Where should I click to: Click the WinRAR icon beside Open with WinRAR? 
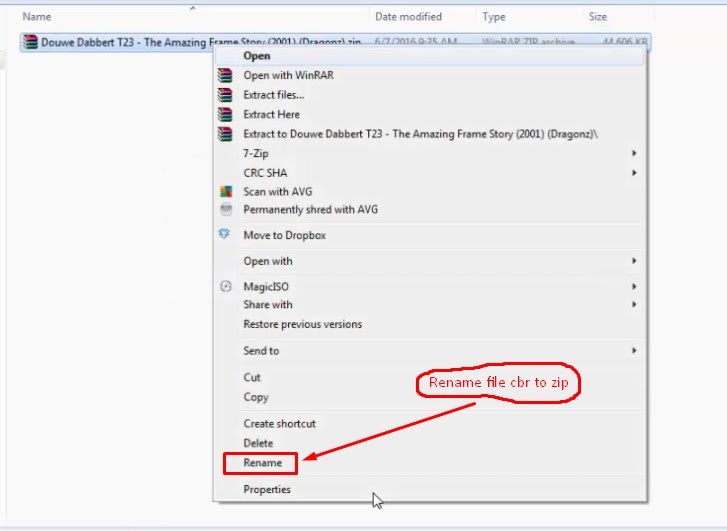(225, 75)
